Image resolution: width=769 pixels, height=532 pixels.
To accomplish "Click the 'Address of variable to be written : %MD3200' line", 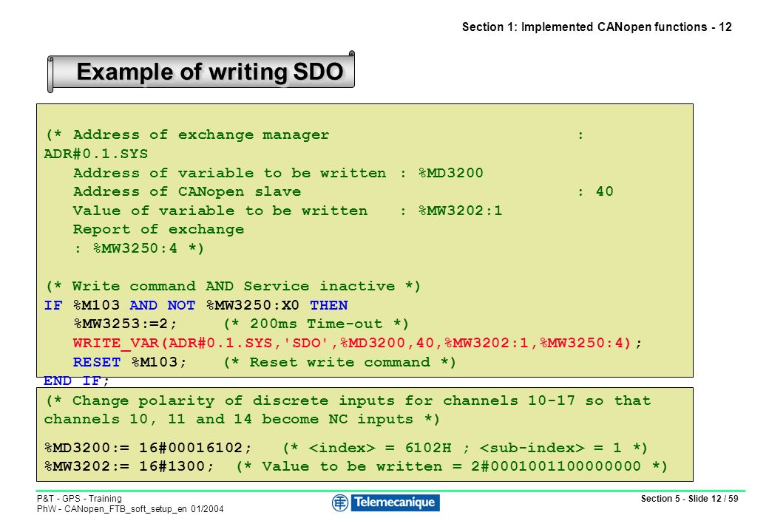I will [x=278, y=173].
